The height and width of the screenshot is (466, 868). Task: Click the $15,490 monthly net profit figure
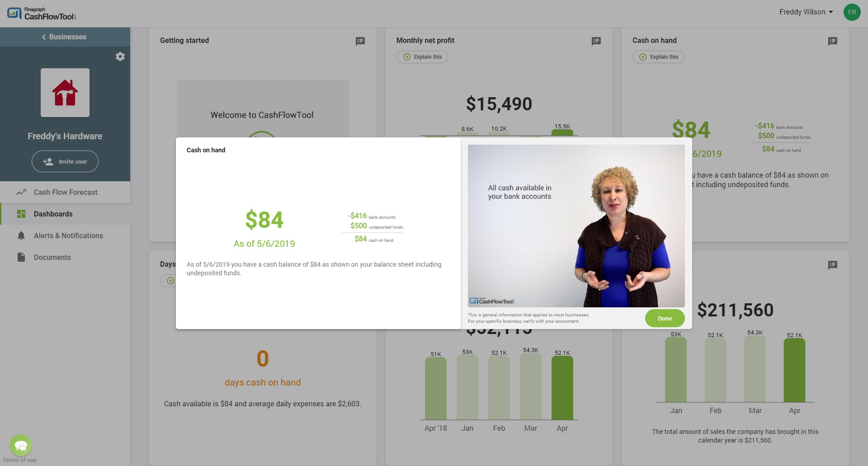click(499, 104)
